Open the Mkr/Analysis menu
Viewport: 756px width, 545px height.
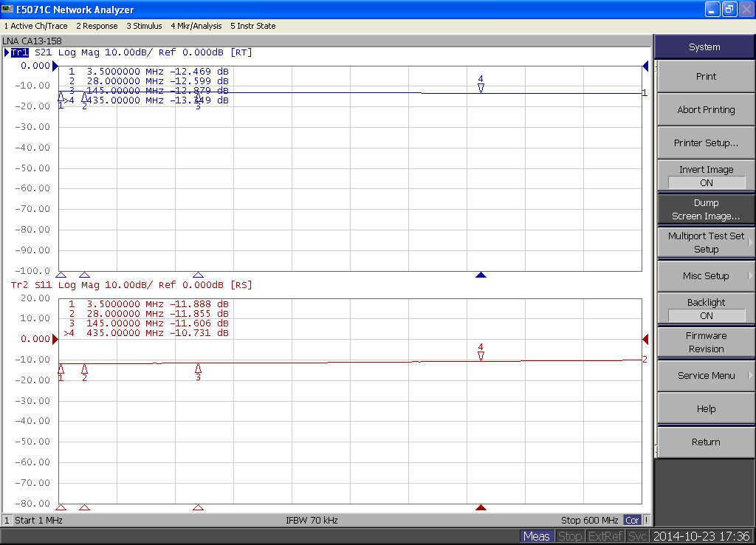click(x=196, y=26)
